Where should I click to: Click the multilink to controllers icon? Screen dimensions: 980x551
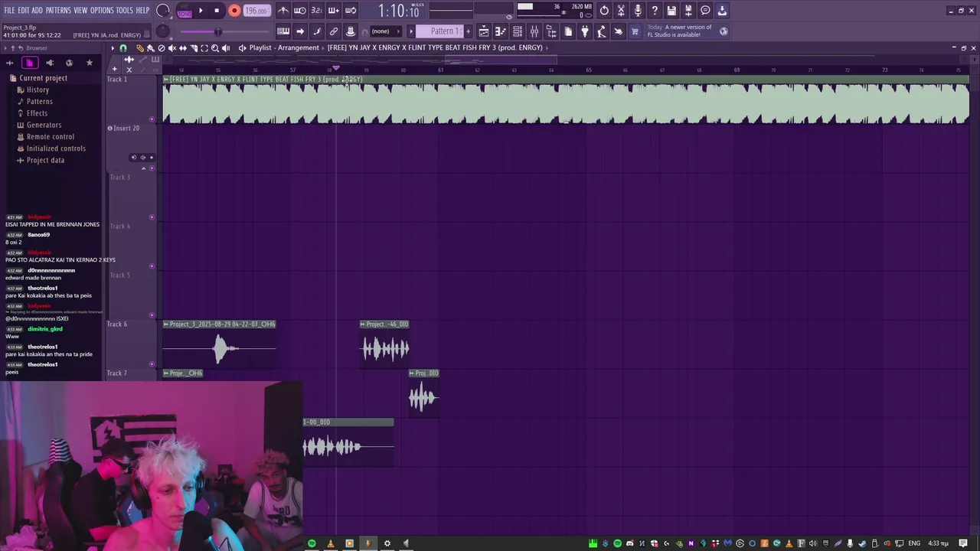tap(351, 31)
